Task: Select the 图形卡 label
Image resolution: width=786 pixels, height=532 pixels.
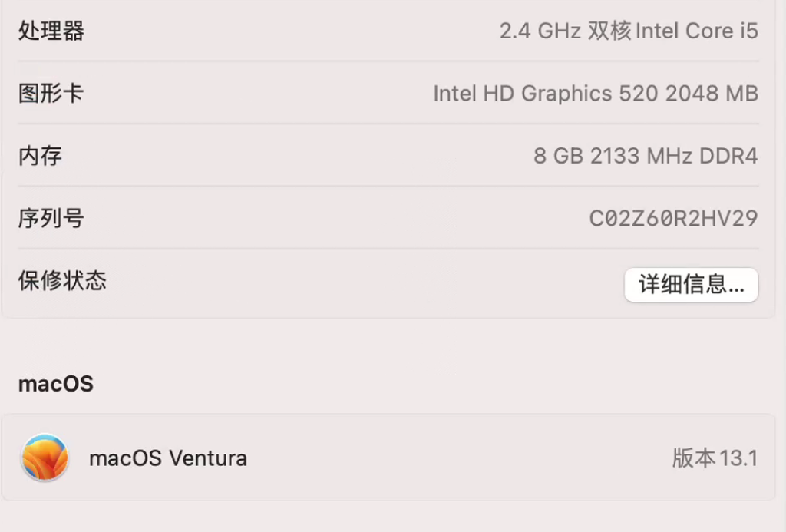Action: click(51, 94)
